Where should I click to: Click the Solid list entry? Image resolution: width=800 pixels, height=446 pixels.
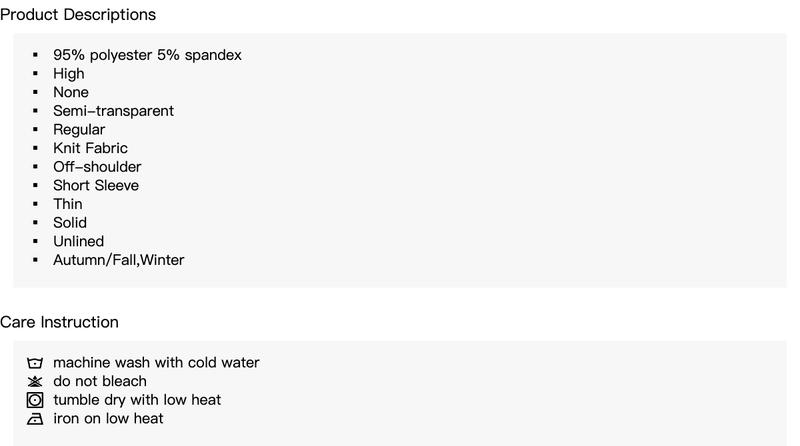pyautogui.click(x=70, y=222)
